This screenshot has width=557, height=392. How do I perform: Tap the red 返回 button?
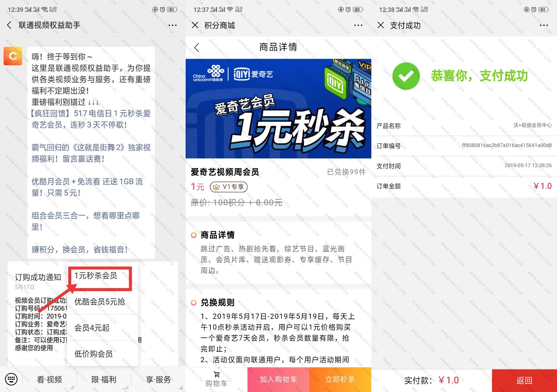tap(525, 380)
